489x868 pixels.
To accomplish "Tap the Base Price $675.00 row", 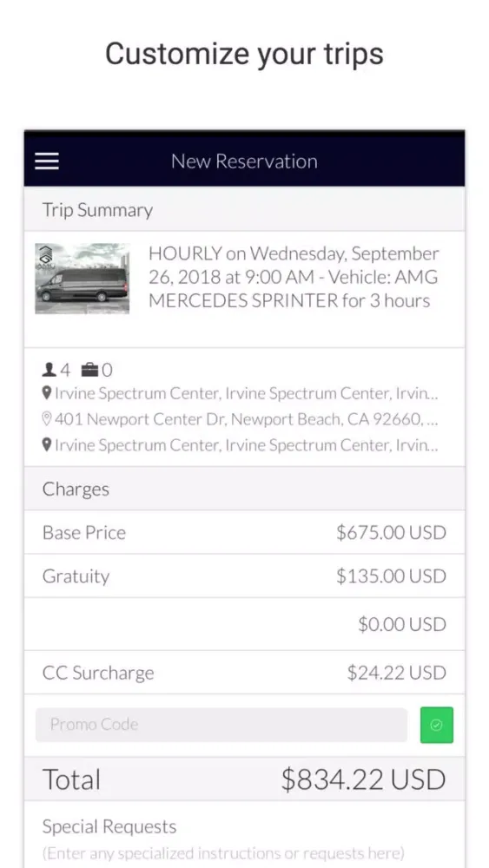I will [x=244, y=532].
